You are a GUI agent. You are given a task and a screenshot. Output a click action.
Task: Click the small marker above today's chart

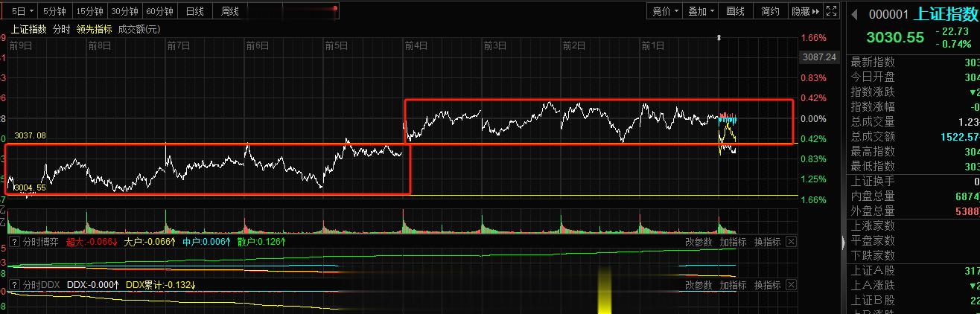[x=719, y=37]
